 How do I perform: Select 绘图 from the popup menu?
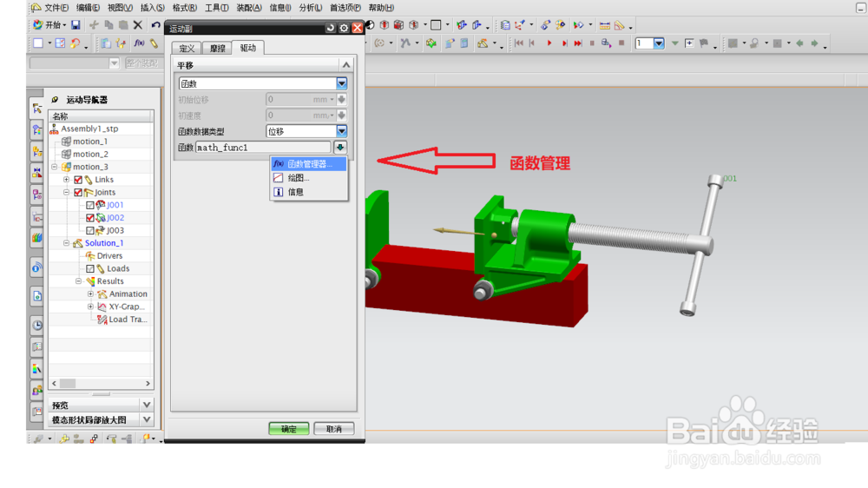coord(309,178)
